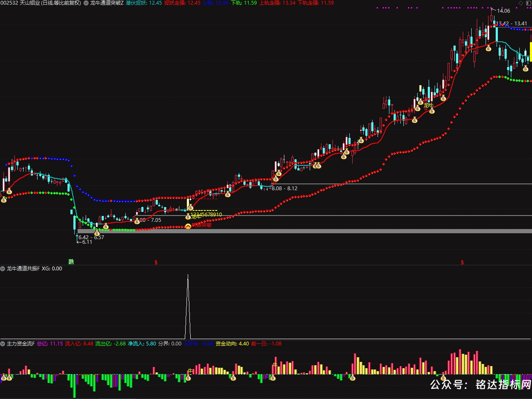Click the 13.42 - 13.41 price label

[x=511, y=24]
